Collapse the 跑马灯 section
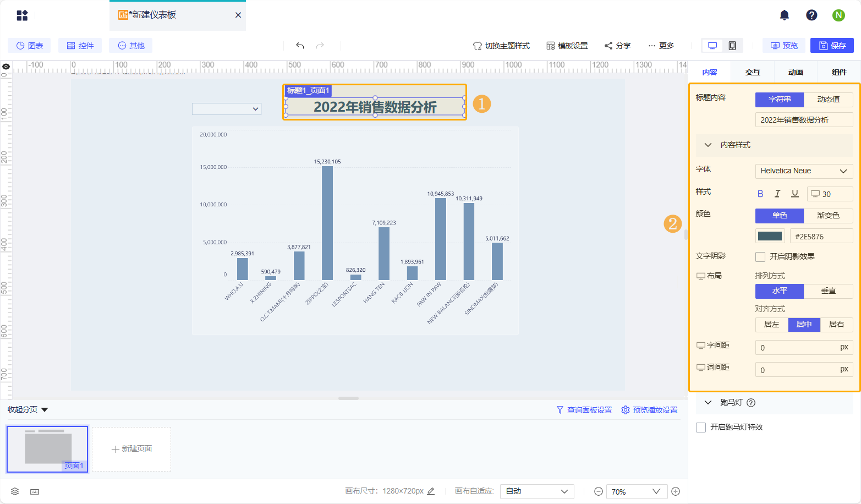The height and width of the screenshot is (504, 861). [708, 403]
